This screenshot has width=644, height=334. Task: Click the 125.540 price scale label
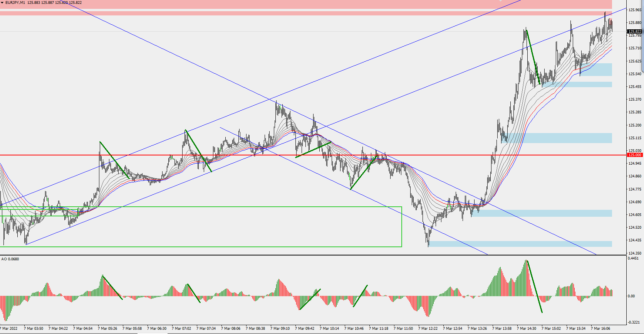pos(635,74)
